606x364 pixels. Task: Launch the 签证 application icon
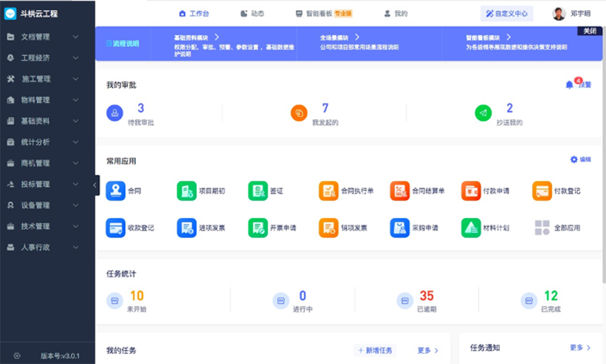[257, 191]
